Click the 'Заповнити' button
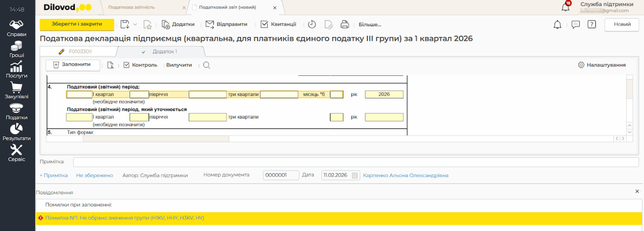 pos(73,65)
